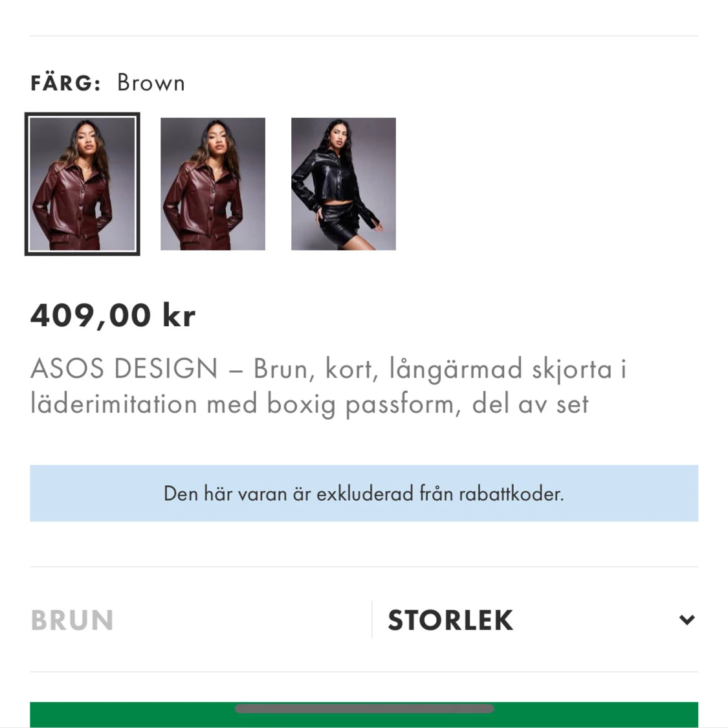Tap the Brown colour name text
The height and width of the screenshot is (728, 728).
[x=151, y=83]
